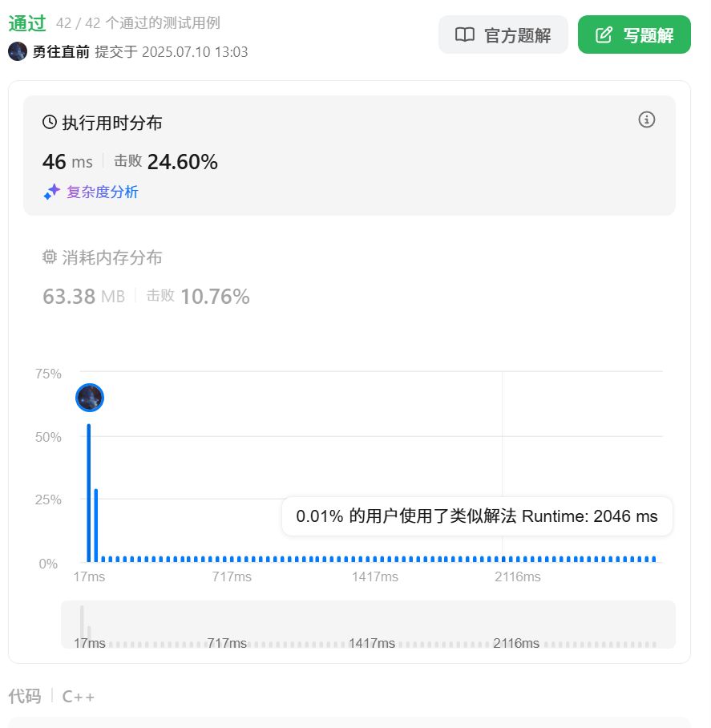This screenshot has height=728, width=711.
Task: Click the tooltip showing Runtime: 2046 ms
Action: (477, 516)
